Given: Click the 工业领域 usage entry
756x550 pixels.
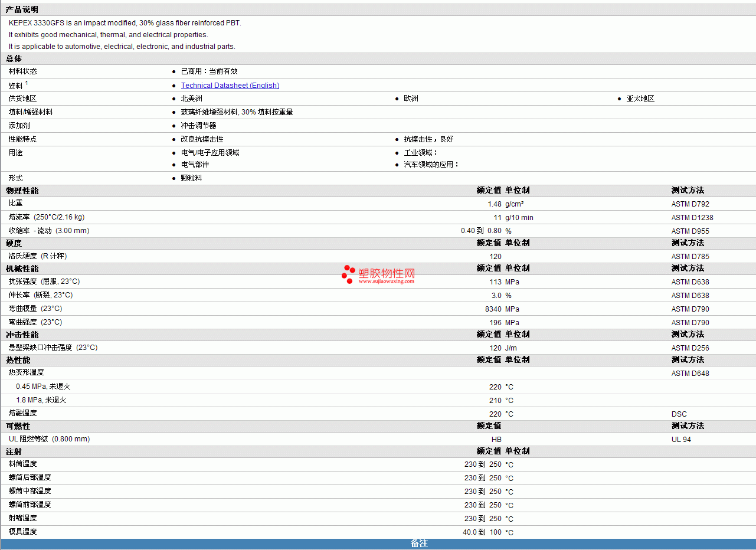Looking at the screenshot, I should pos(421,153).
